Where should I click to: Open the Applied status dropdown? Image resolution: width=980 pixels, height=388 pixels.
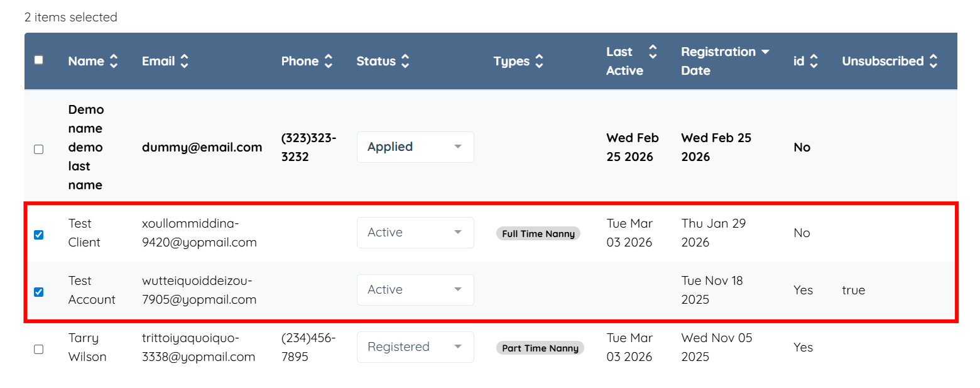click(x=415, y=147)
